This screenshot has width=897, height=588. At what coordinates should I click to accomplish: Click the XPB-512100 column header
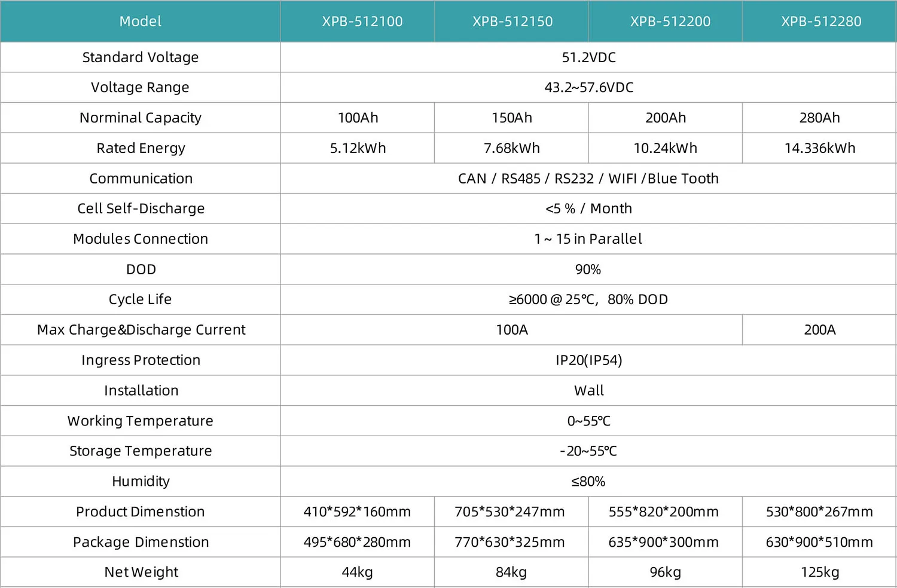coord(362,22)
